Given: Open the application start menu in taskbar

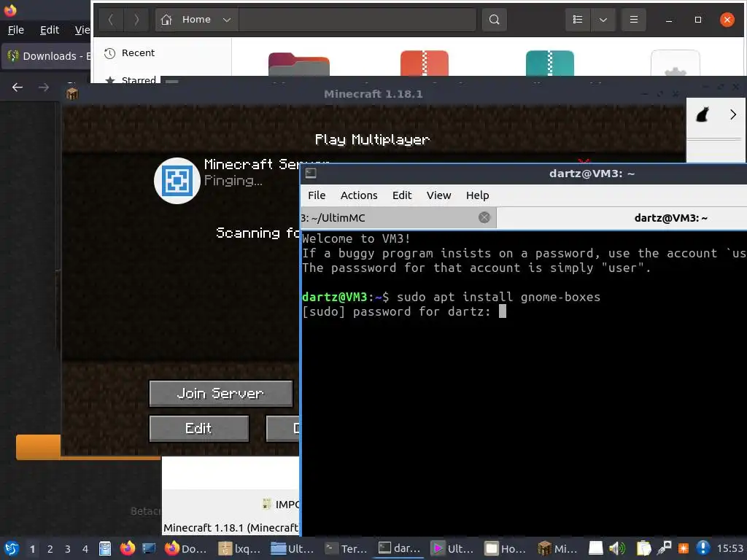Looking at the screenshot, I should point(11,548).
